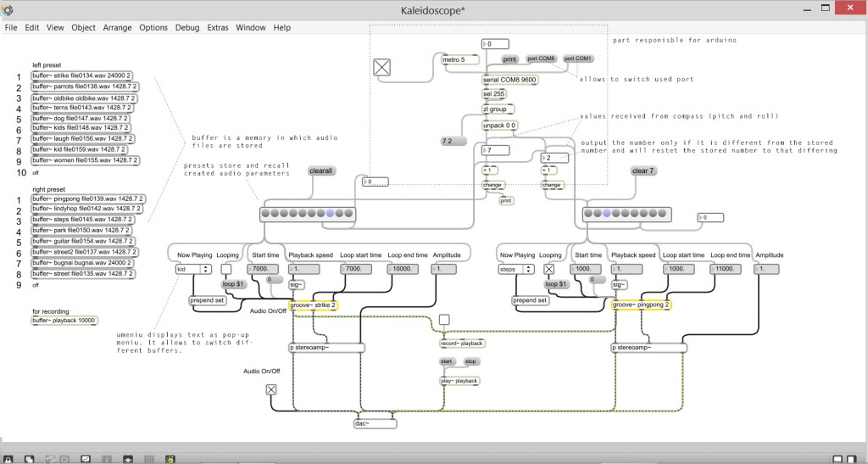Click the clearall message button
The height and width of the screenshot is (464, 868).
click(x=323, y=171)
